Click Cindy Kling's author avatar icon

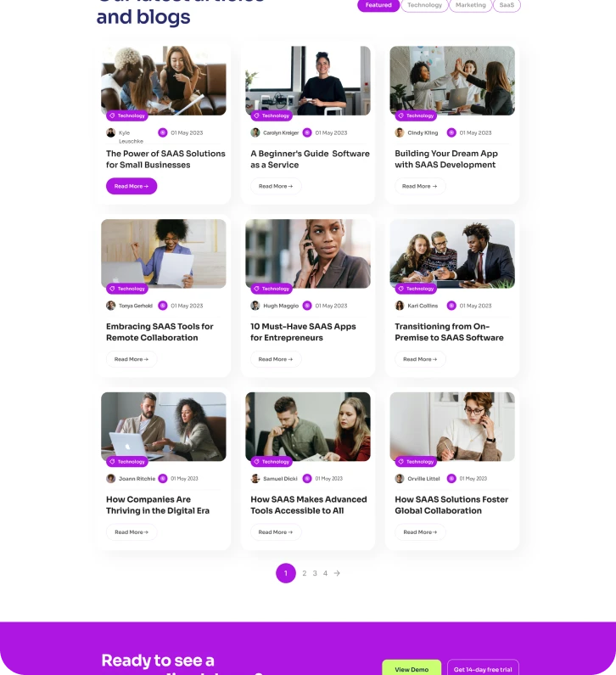pyautogui.click(x=400, y=132)
